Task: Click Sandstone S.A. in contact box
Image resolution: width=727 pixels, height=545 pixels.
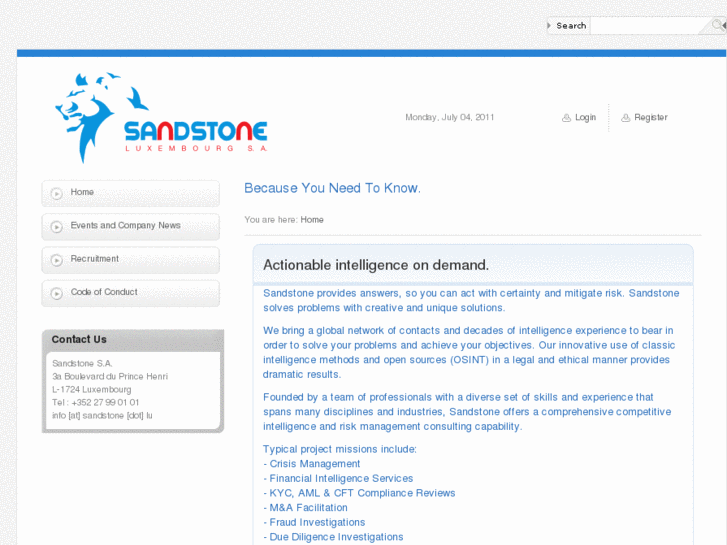Action: click(82, 364)
